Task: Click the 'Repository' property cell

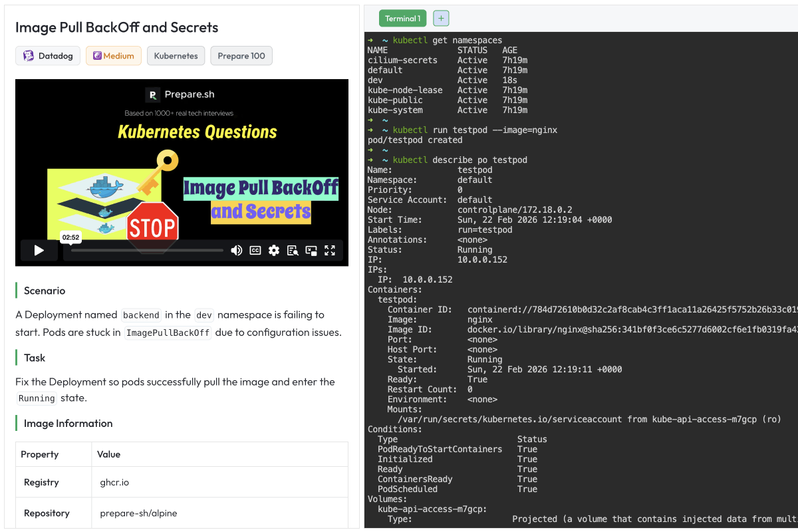Action: click(54, 513)
